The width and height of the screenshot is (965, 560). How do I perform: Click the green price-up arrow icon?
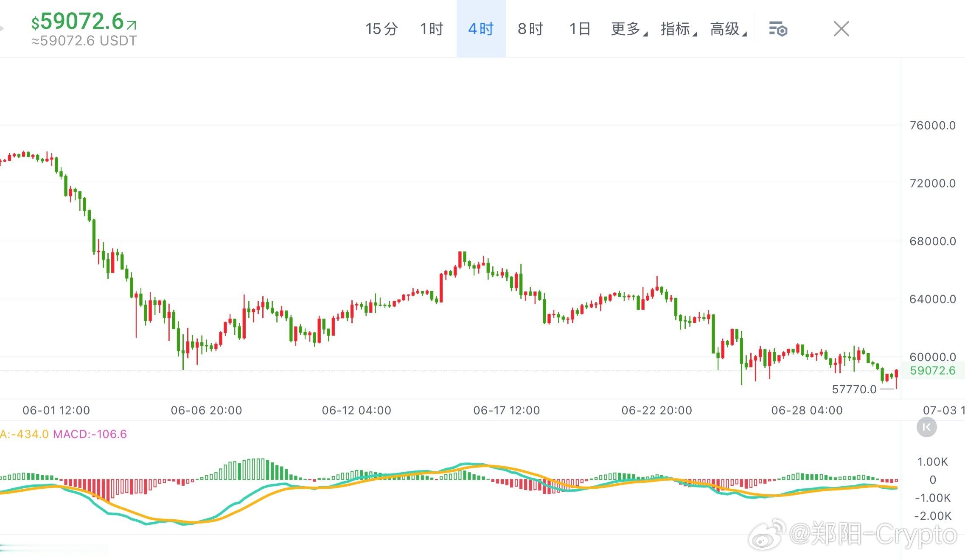pyautogui.click(x=132, y=25)
